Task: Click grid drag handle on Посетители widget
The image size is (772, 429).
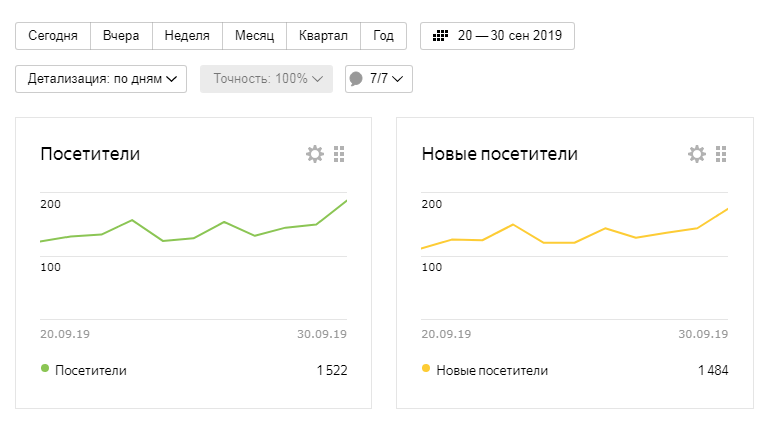Action: 339,154
